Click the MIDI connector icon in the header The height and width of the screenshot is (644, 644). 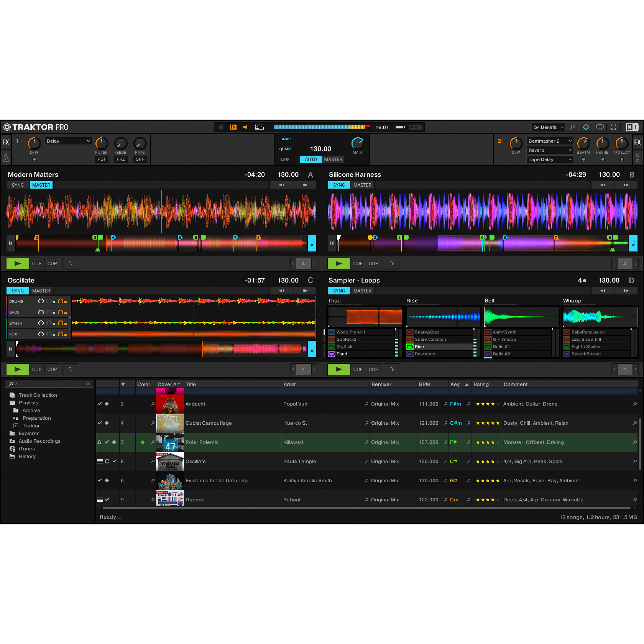click(x=221, y=127)
